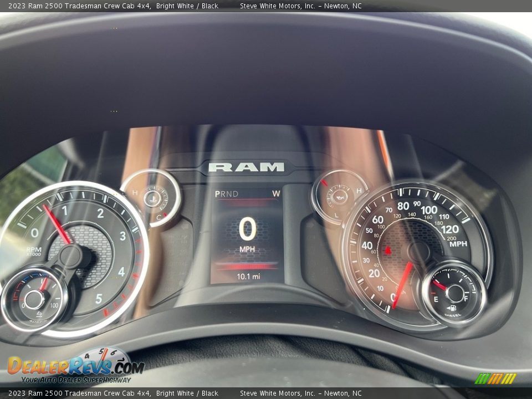Viewport: 532px width, 399px height.
Task: Click the DIESEL label on fuel gauge
Action: click(453, 315)
